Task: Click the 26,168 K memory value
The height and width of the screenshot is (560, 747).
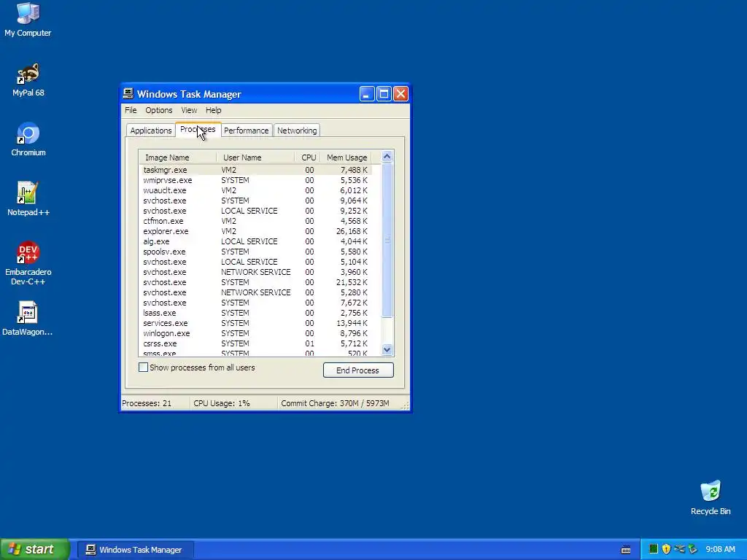Action: click(352, 231)
